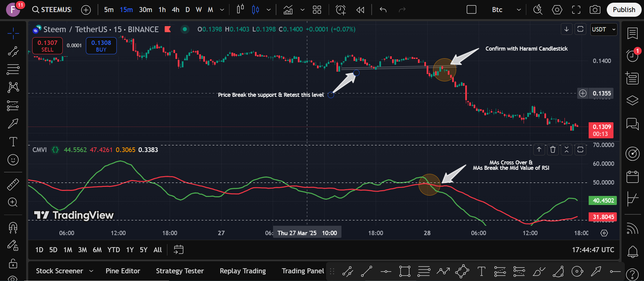Toggle the magnet snap mode
This screenshot has width=644, height=281.
coord(13,228)
